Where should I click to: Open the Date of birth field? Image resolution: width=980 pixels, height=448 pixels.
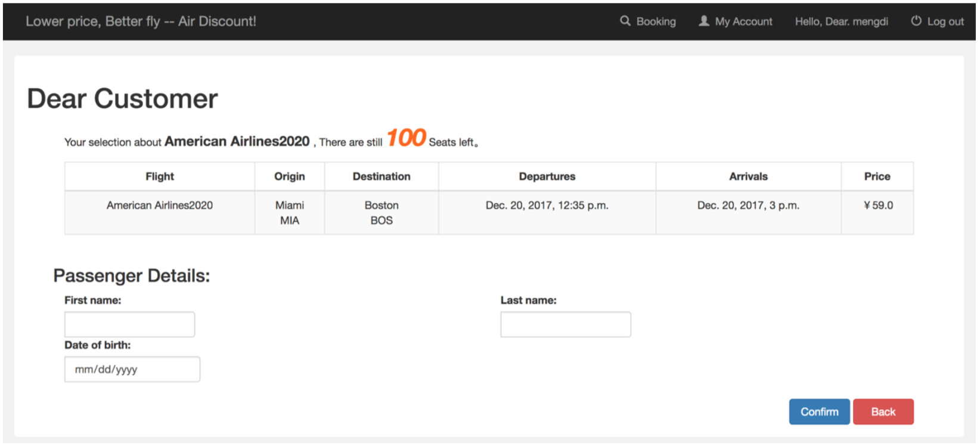[132, 369]
